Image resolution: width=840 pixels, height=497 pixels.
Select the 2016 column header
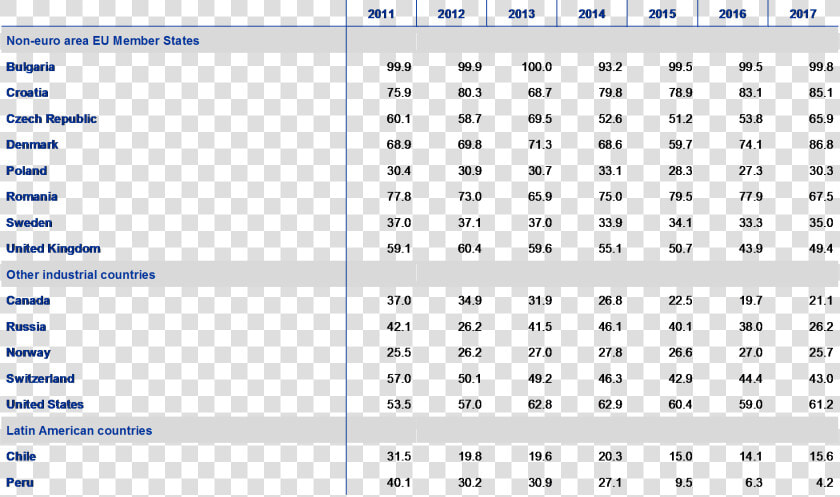click(x=732, y=14)
